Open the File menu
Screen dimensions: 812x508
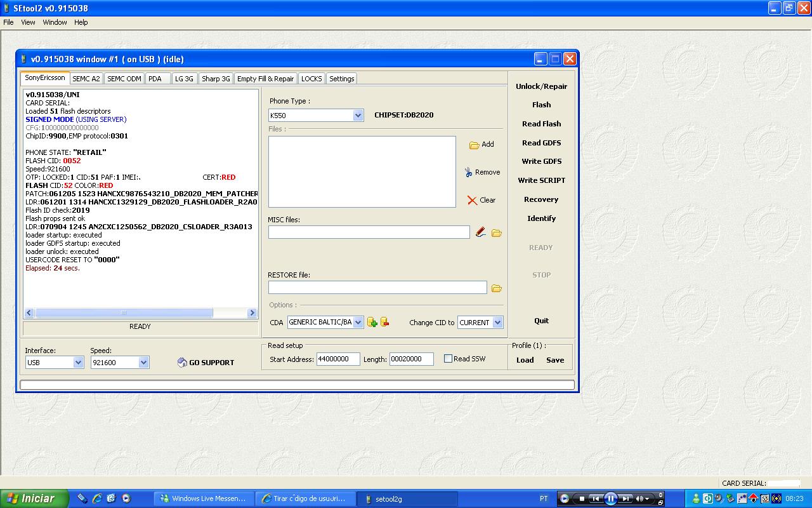[8, 22]
